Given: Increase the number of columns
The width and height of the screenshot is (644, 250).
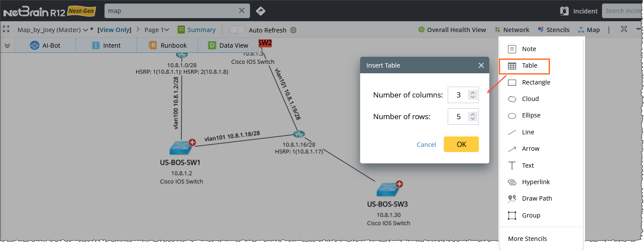Looking at the screenshot, I should pos(473,92).
